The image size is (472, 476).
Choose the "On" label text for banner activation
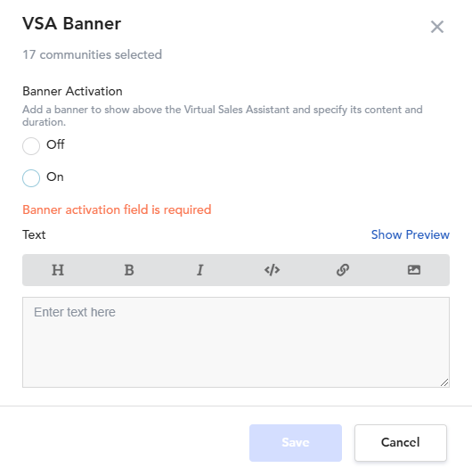[55, 176]
